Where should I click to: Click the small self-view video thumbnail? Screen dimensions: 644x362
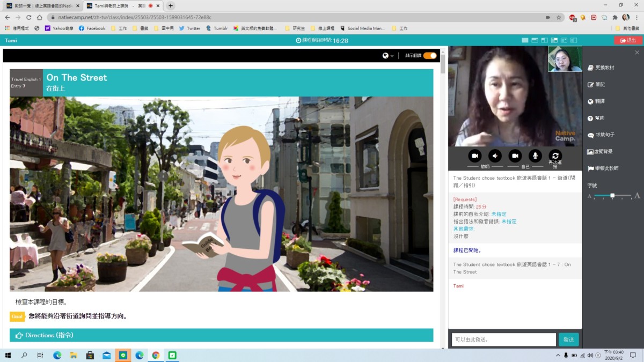click(x=565, y=59)
